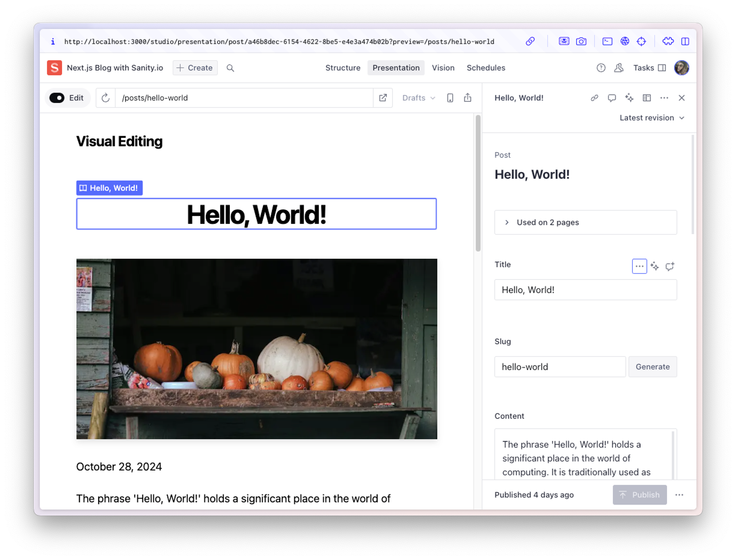
Task: Click the Generate slug button
Action: point(652,367)
